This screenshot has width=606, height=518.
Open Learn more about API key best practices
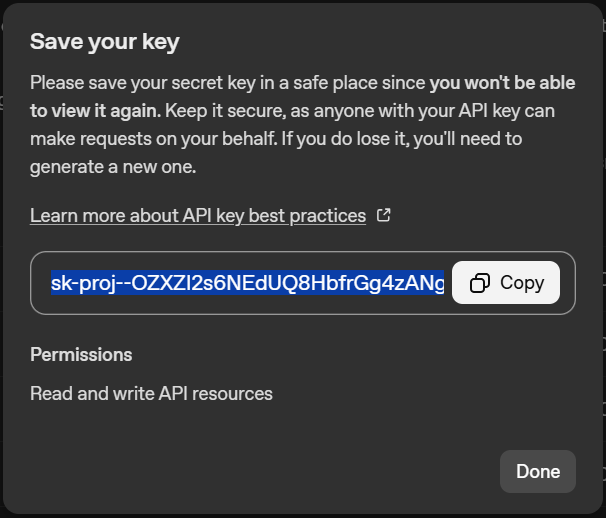[x=198, y=215]
